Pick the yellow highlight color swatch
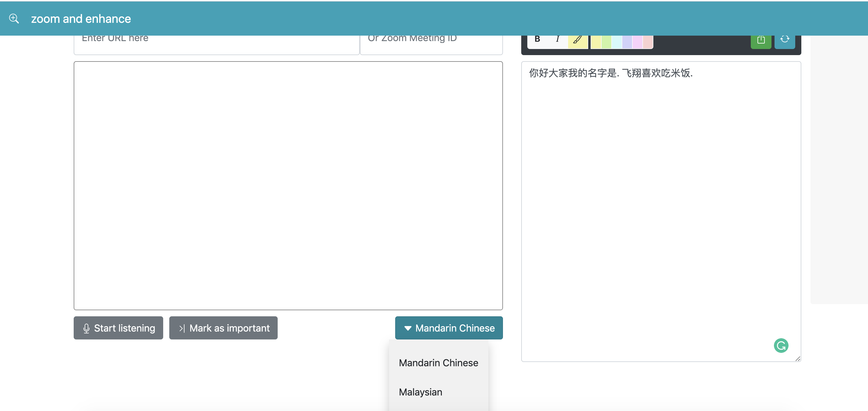 (x=596, y=42)
